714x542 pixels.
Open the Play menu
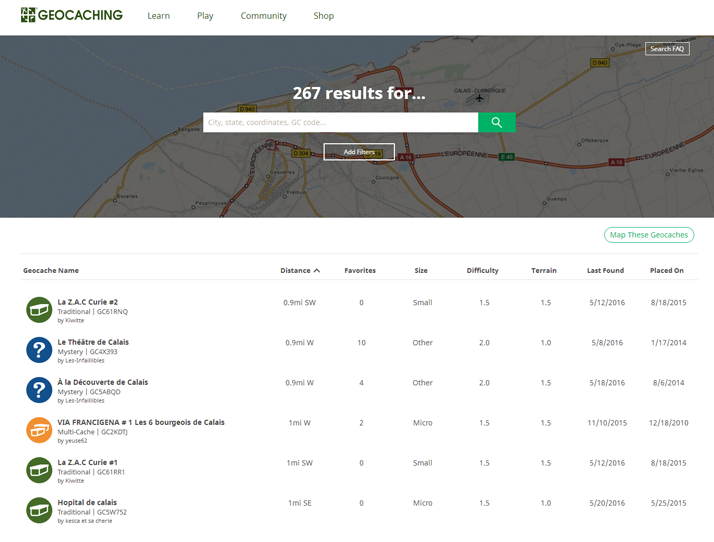(205, 16)
